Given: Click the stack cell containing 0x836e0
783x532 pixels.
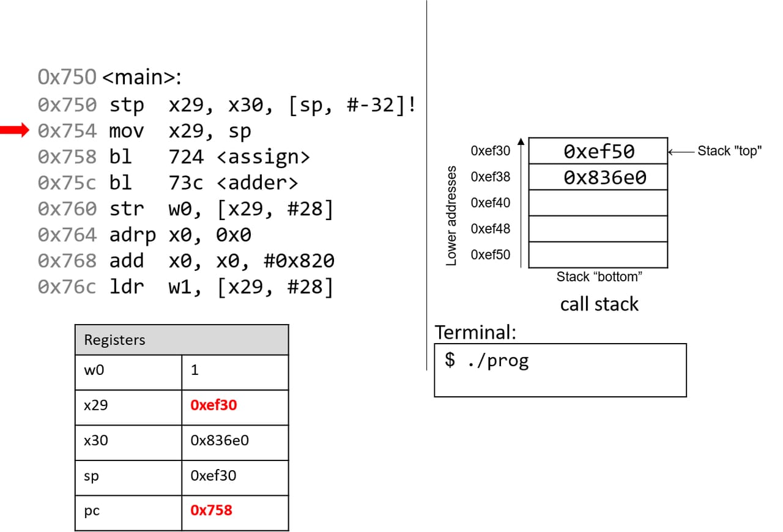Looking at the screenshot, I should coord(598,177).
